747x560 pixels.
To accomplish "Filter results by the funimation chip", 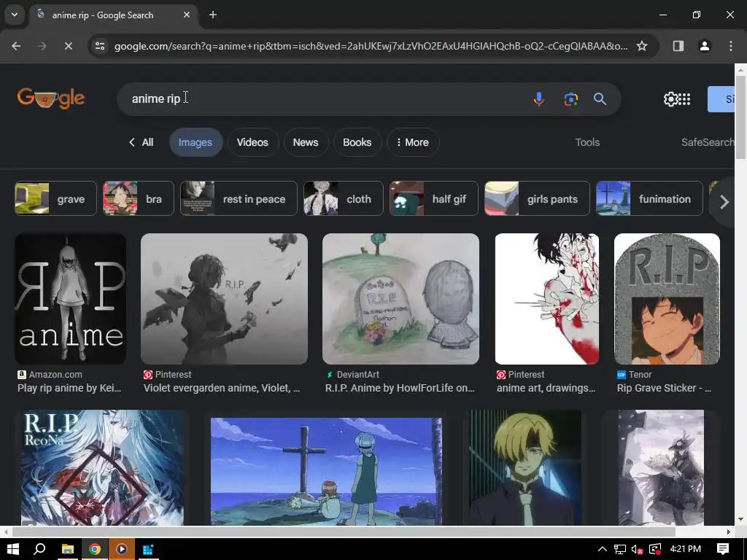I will click(649, 198).
